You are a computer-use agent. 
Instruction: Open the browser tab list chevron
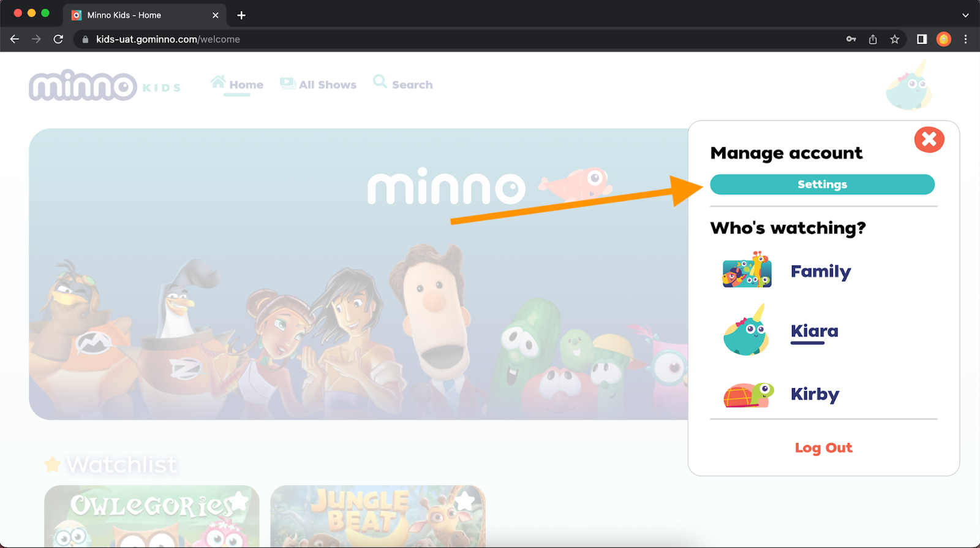tap(965, 15)
